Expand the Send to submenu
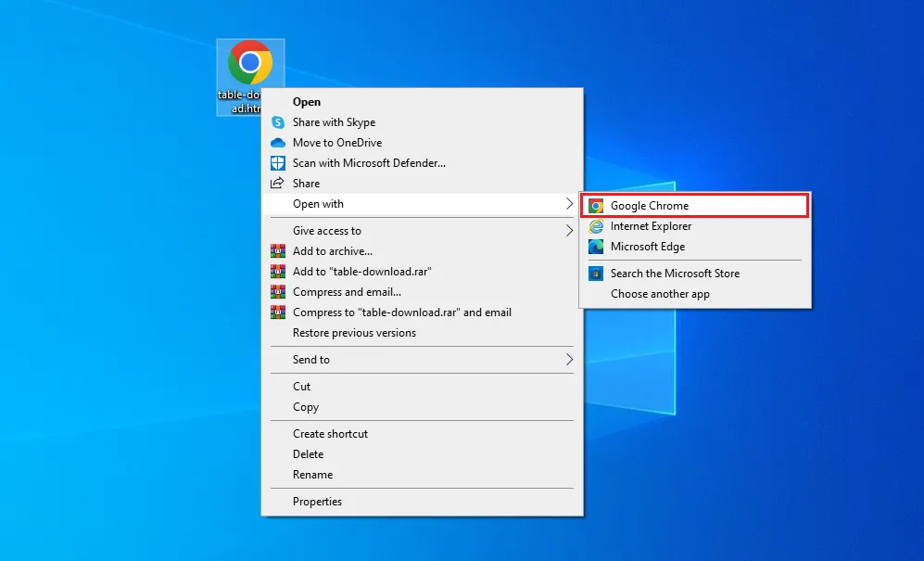 [310, 360]
